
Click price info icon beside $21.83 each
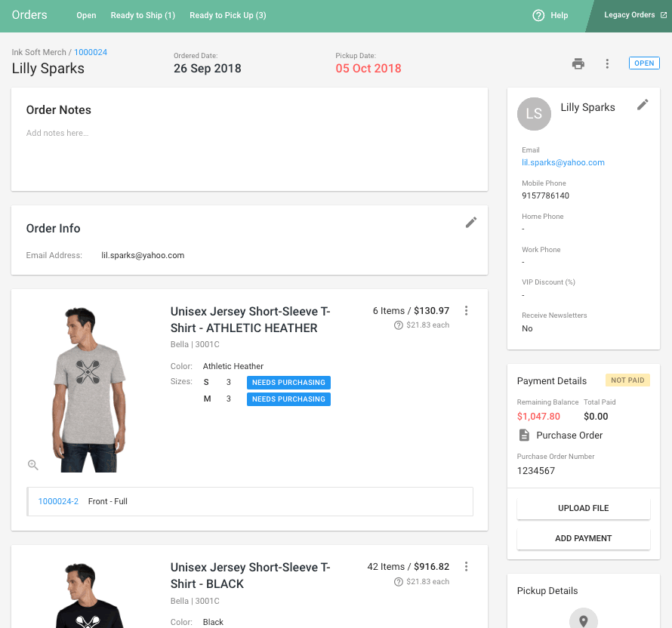pos(399,325)
